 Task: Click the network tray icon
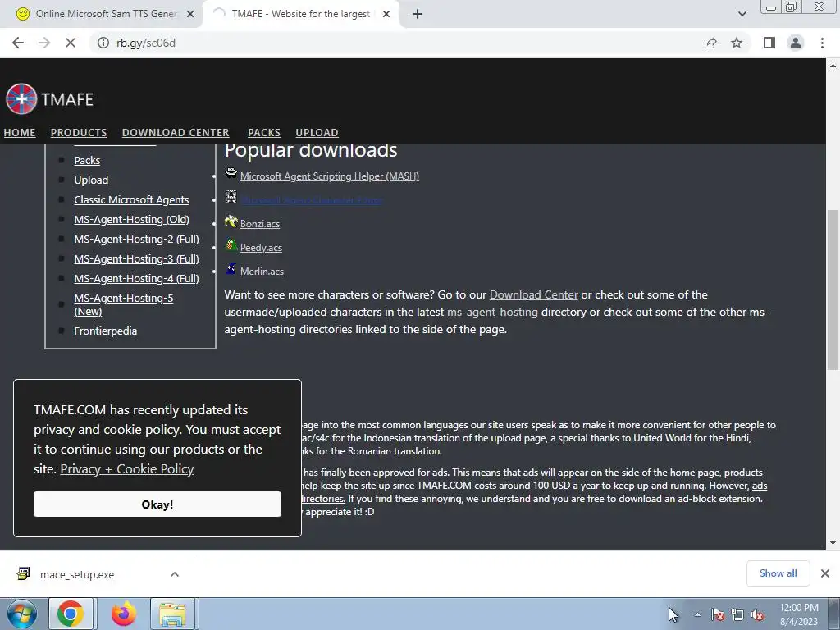[737, 615]
